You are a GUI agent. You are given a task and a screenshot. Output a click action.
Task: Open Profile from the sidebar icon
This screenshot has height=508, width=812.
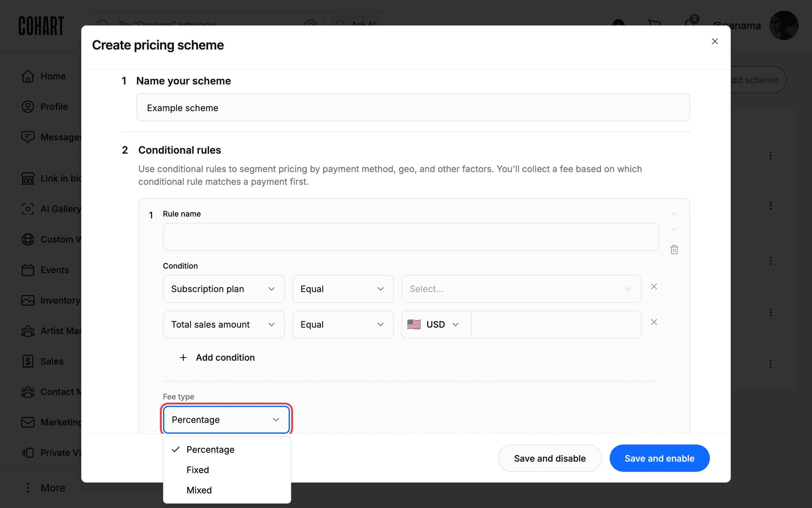pos(28,107)
